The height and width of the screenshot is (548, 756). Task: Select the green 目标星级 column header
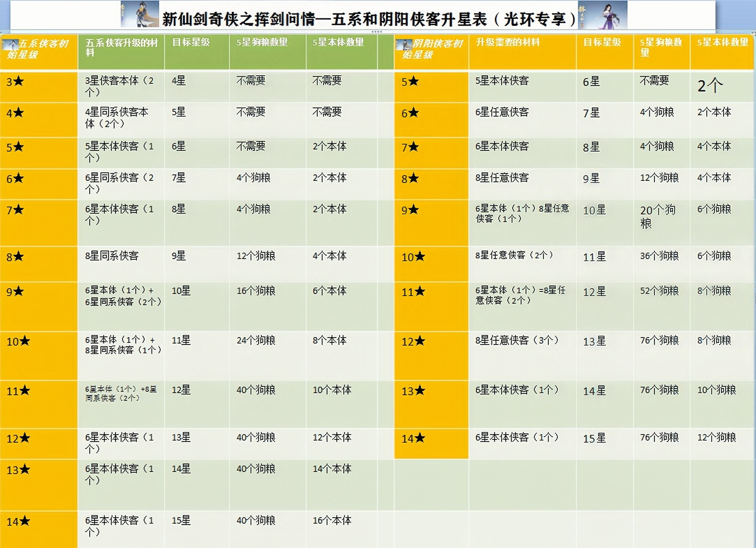(191, 43)
